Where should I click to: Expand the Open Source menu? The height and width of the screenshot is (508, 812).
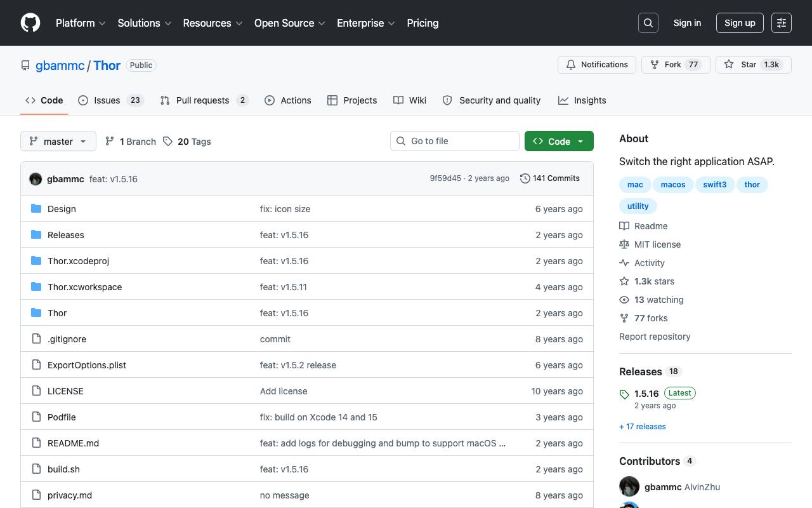tap(290, 23)
